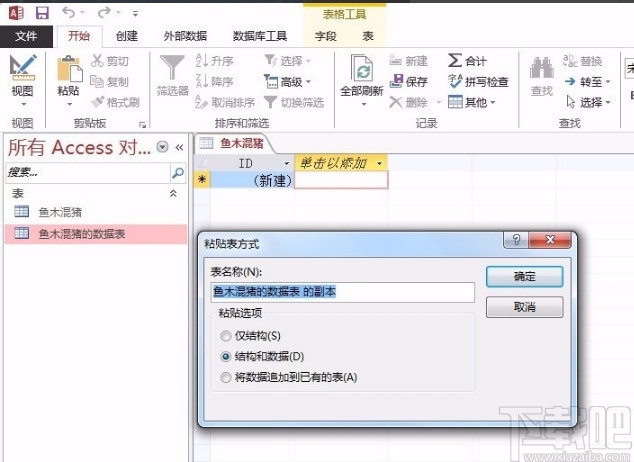The image size is (634, 462).
Task: Open the 转至 (Go To) dropdown
Action: (587, 82)
